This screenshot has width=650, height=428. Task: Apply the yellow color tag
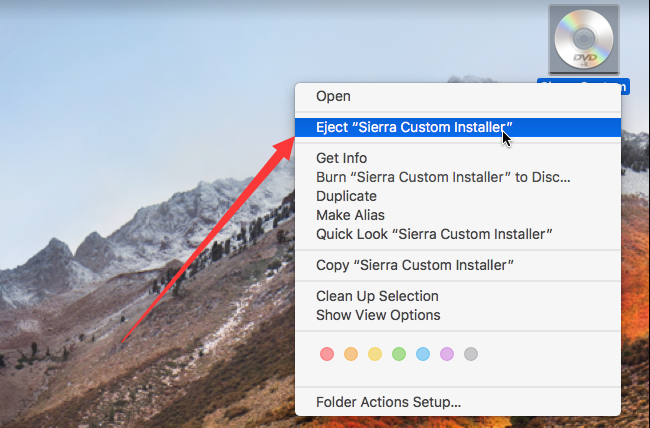[375, 354]
